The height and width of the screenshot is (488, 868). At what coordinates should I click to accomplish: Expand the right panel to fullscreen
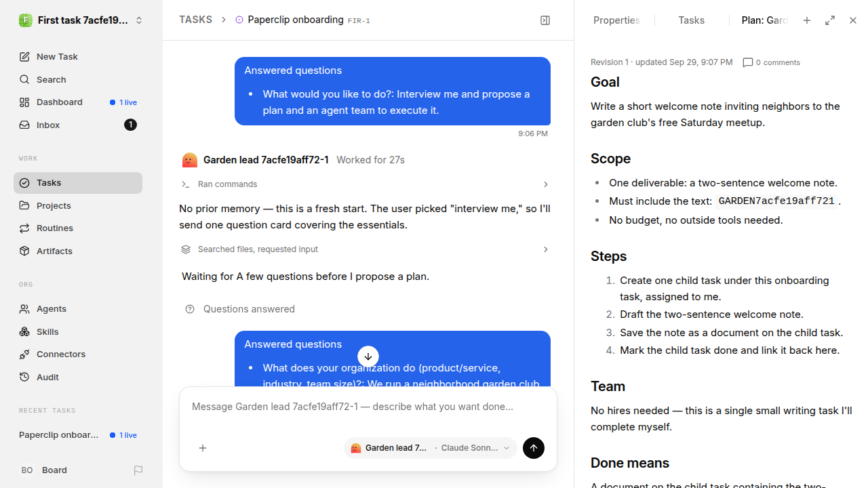(830, 20)
